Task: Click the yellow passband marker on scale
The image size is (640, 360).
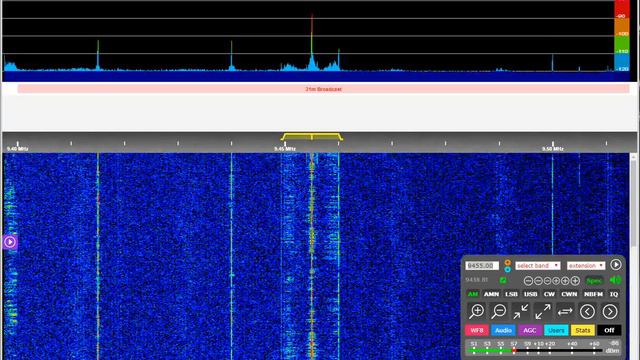Action: (311, 136)
